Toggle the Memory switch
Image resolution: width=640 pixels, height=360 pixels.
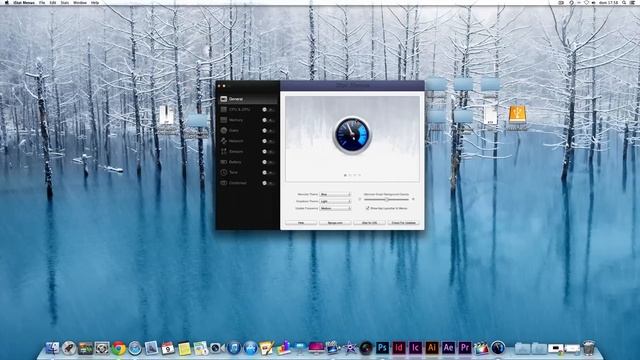tap(268, 120)
